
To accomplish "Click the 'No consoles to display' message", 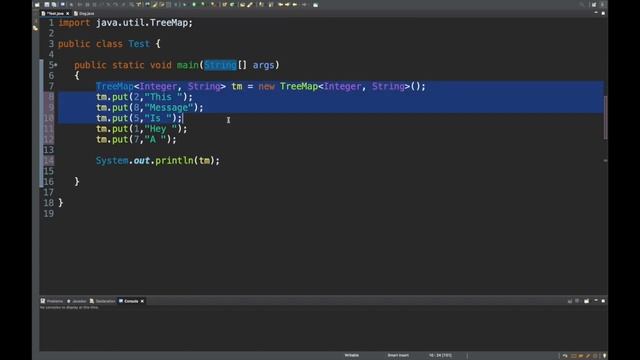I will [69, 308].
